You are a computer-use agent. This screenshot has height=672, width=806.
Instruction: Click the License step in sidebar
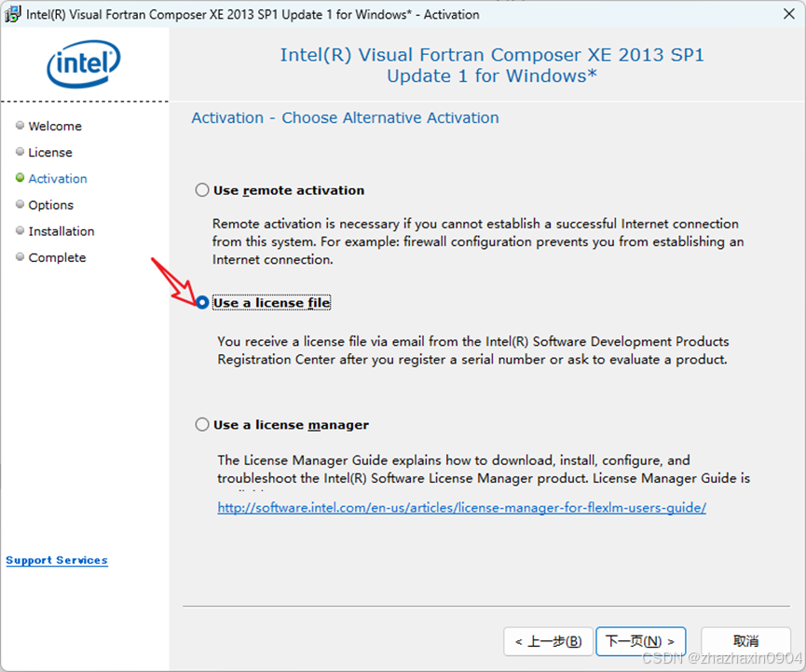pyautogui.click(x=50, y=153)
